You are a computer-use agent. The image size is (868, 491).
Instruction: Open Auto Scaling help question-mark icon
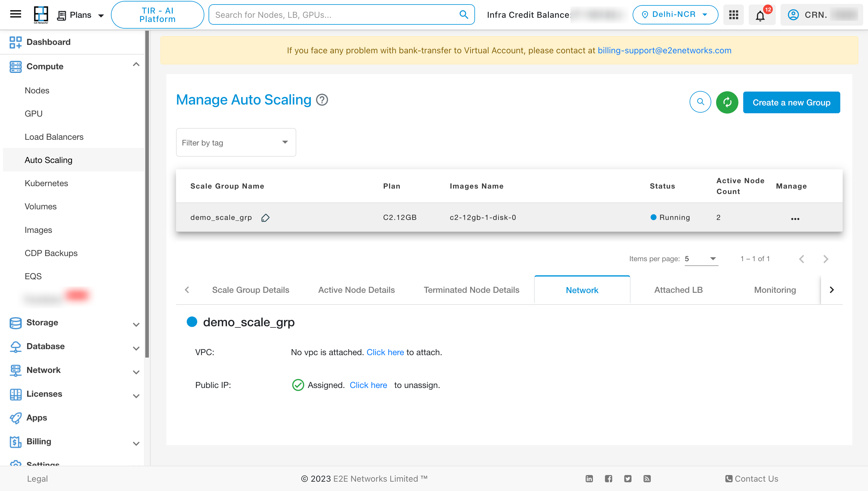coord(322,100)
